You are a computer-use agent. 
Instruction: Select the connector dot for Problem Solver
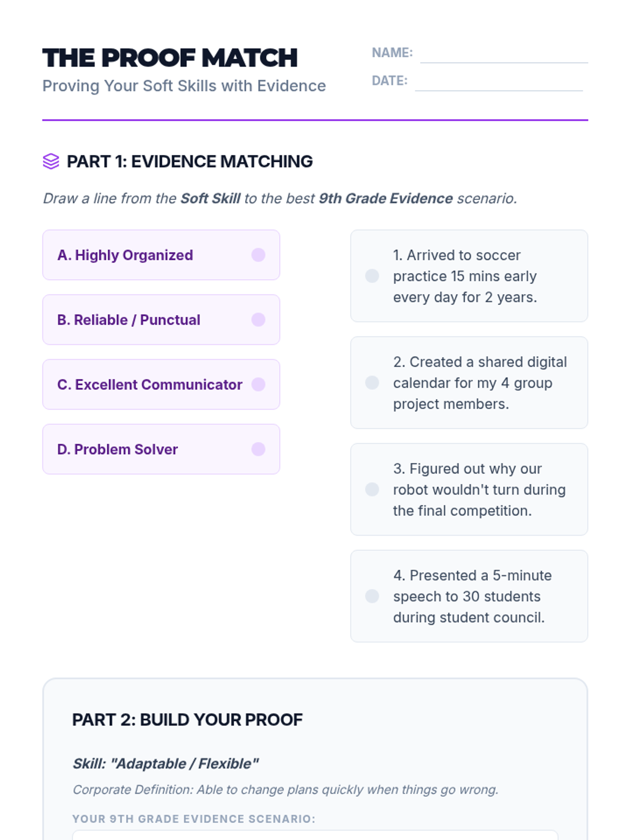[258, 449]
